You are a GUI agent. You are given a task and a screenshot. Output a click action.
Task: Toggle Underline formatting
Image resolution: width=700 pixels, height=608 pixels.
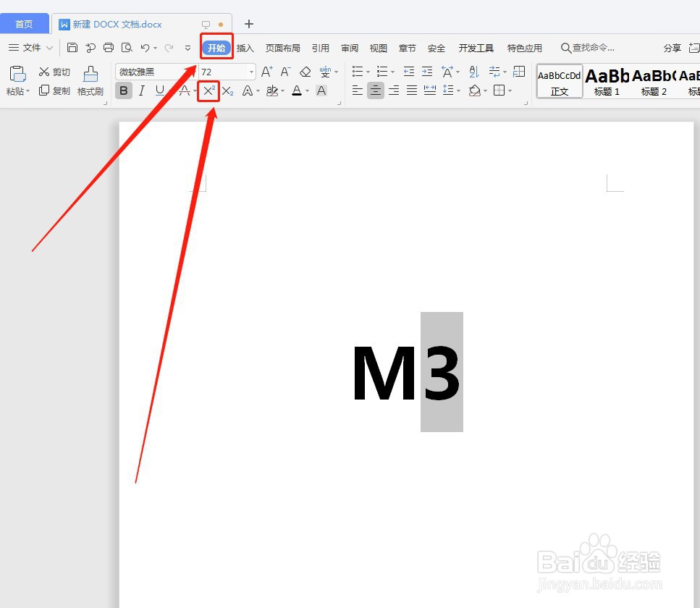coord(159,91)
